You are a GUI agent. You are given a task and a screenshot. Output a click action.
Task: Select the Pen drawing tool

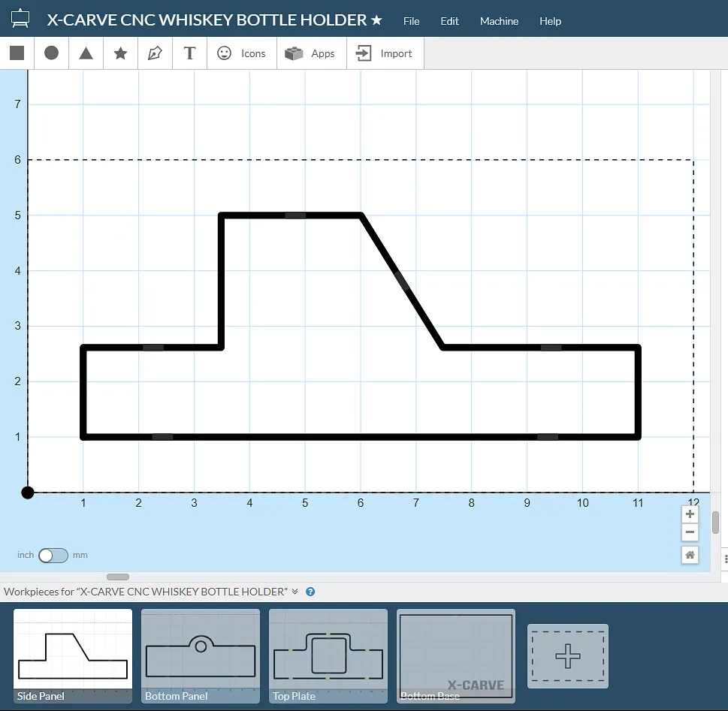[x=155, y=53]
